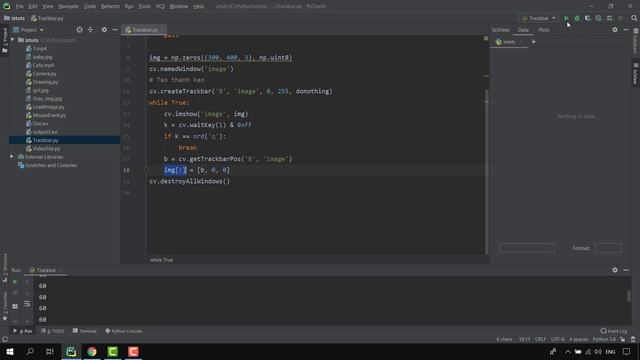
Task: Open Task View on taskbar
Action: 50,351
